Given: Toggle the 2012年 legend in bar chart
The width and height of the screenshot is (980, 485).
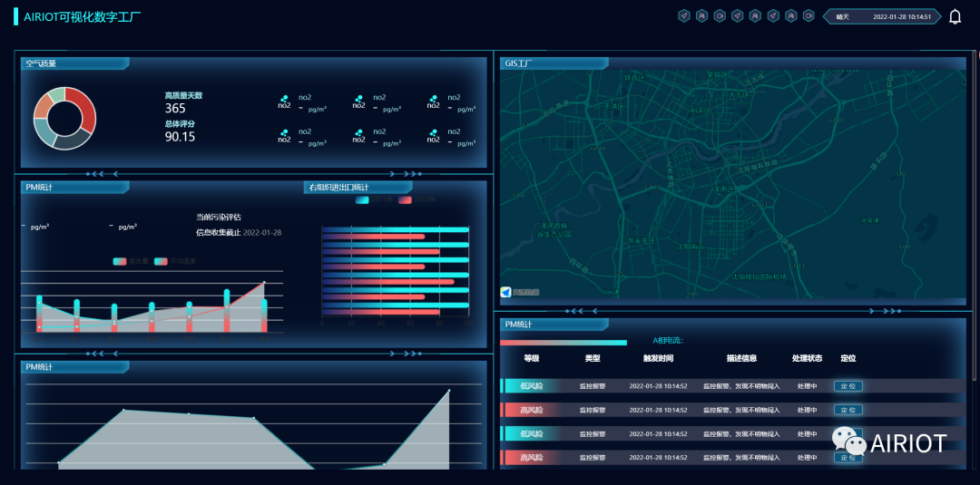Looking at the screenshot, I should [416, 199].
